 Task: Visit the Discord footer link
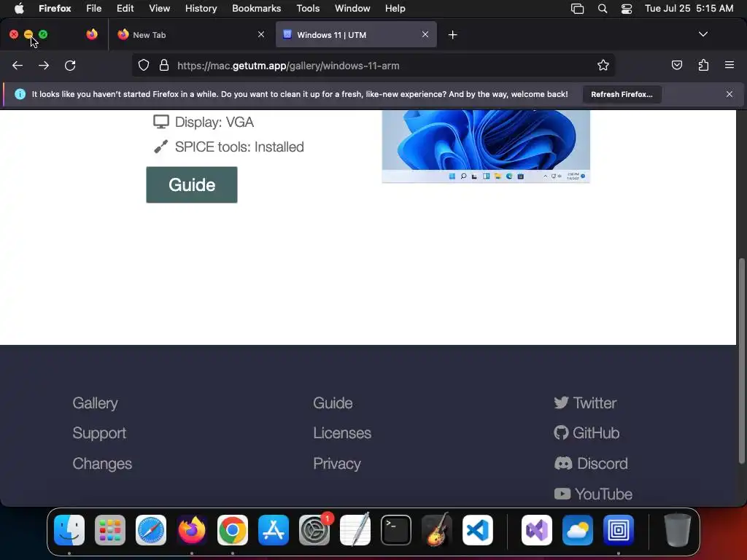click(x=591, y=463)
